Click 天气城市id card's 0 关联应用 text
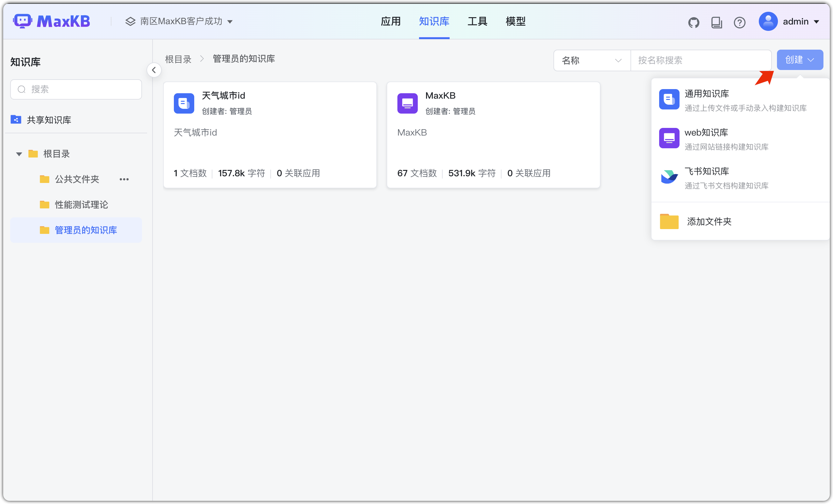This screenshot has height=504, width=833. [x=298, y=173]
